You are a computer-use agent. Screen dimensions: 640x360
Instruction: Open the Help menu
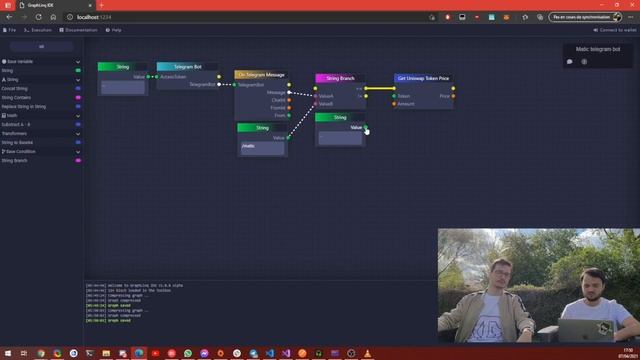tap(113, 30)
